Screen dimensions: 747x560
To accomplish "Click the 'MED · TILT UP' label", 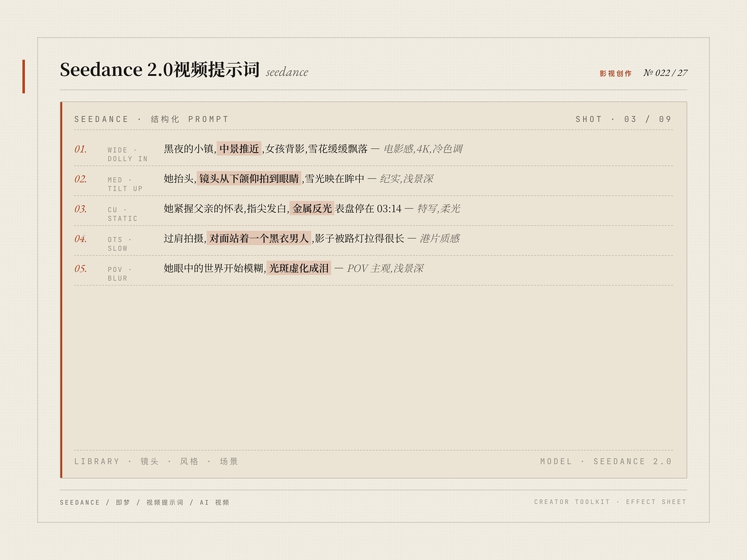I will (125, 184).
